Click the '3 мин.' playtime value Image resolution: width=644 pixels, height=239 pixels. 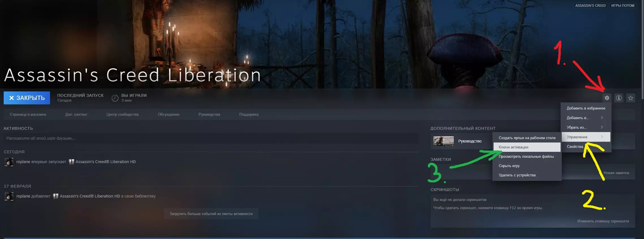pyautogui.click(x=127, y=101)
